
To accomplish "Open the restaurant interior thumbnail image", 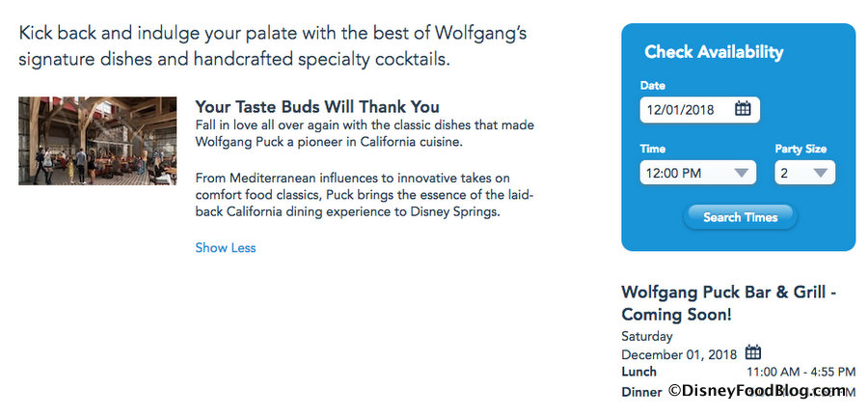I will coord(97,141).
